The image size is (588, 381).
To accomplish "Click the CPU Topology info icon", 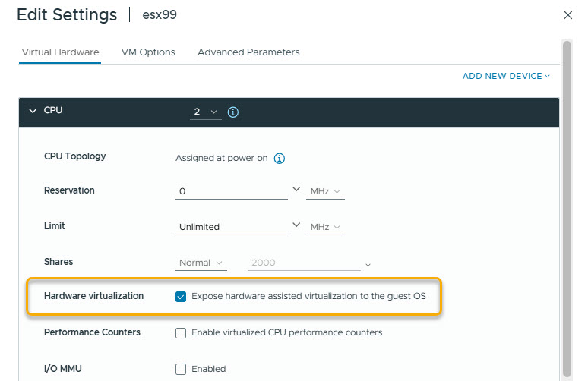I will click(280, 159).
